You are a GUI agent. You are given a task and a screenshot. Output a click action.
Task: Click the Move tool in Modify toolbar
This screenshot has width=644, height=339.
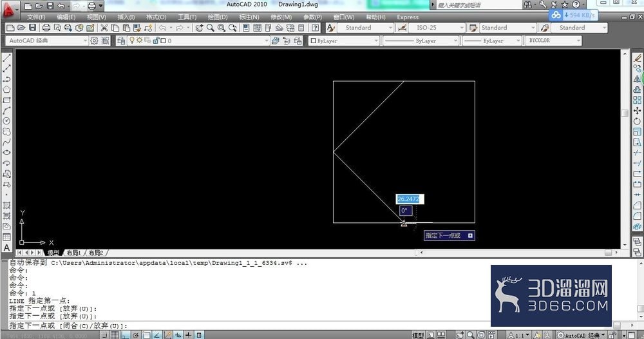(637, 111)
